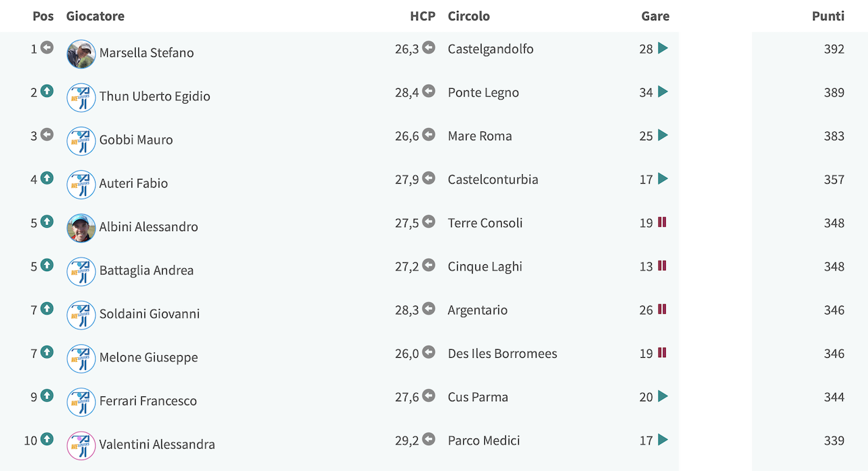Click Albini Alessandro's avatar photo
868x471 pixels.
click(81, 228)
